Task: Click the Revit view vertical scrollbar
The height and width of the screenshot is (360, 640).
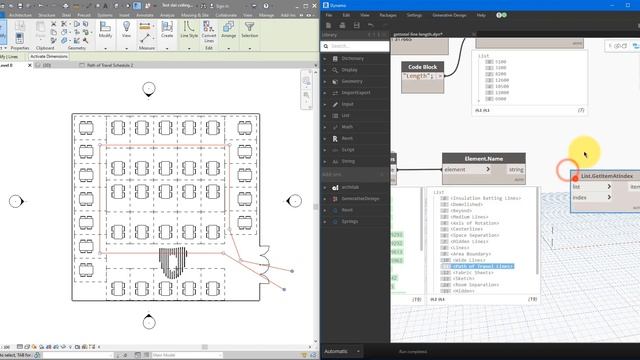Action: pos(316,206)
